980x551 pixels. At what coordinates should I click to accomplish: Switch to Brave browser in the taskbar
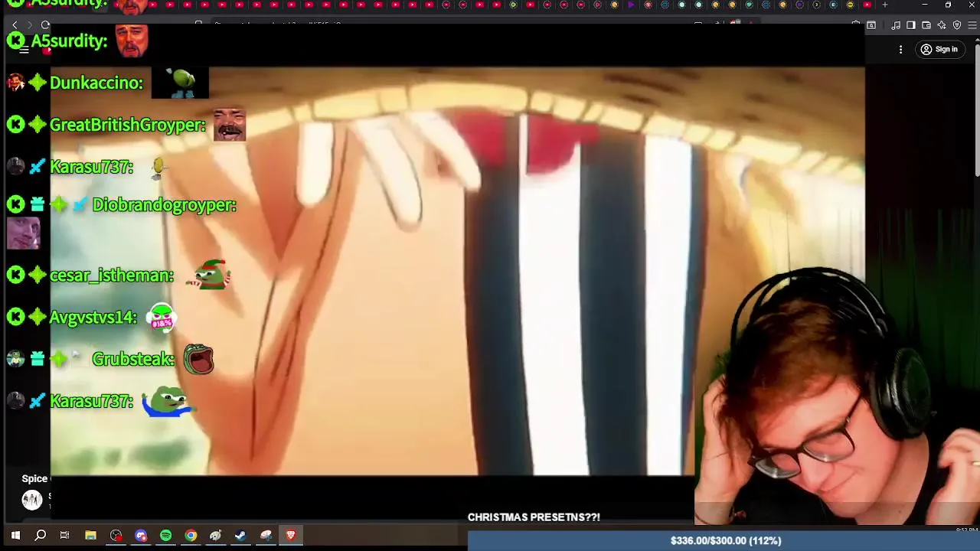point(291,536)
